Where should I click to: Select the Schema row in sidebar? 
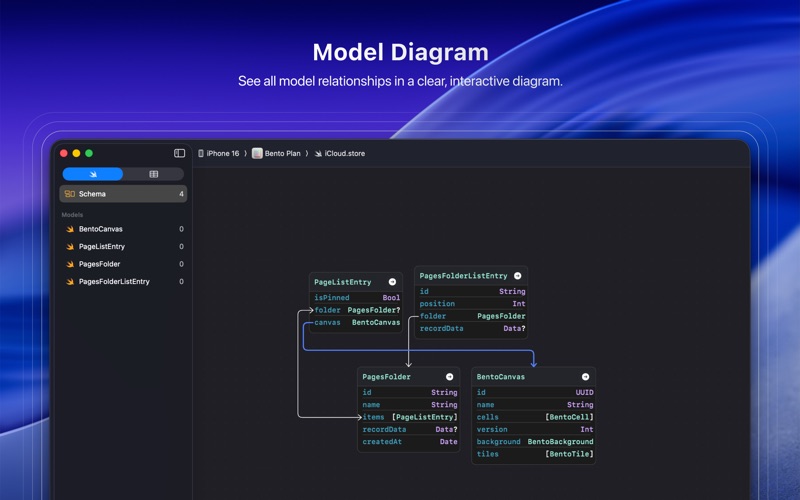(x=123, y=194)
